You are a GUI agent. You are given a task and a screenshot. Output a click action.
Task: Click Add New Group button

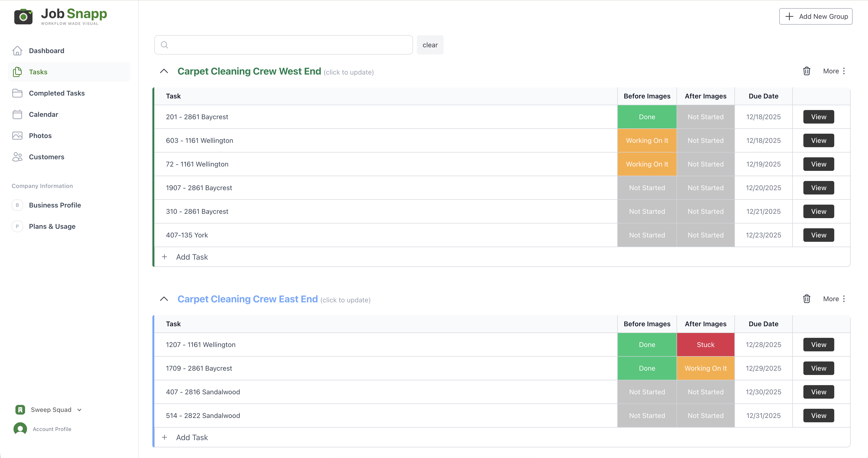coord(815,16)
